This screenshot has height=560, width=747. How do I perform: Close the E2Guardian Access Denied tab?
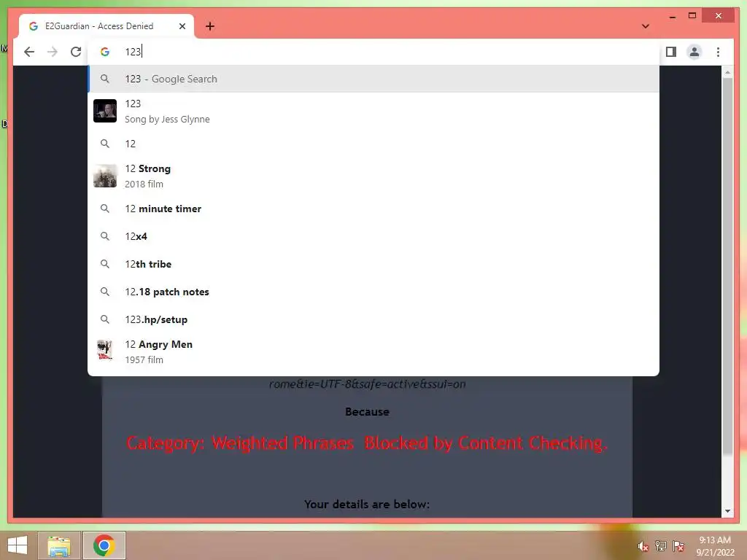182,26
